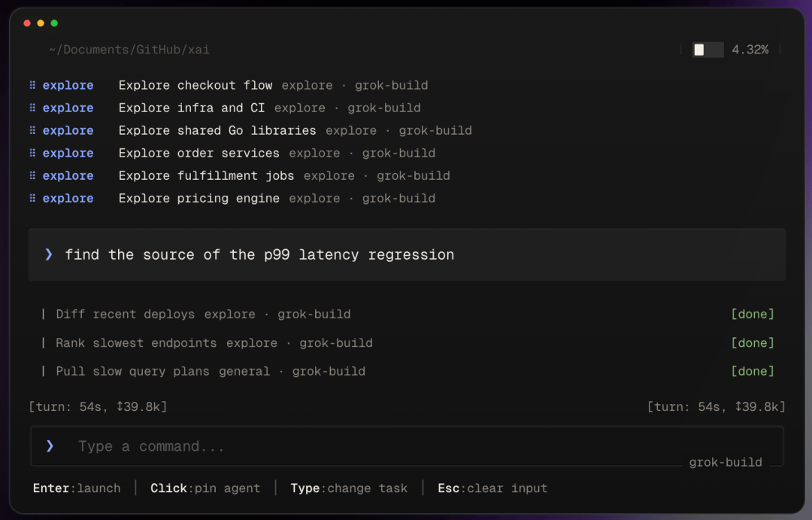Click grip icon beside Explore order services
The width and height of the screenshot is (812, 520).
click(32, 153)
